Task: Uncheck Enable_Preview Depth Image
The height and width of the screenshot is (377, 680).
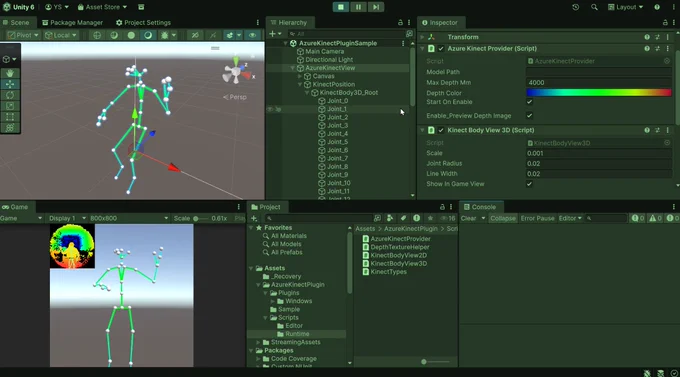Action: (x=529, y=116)
